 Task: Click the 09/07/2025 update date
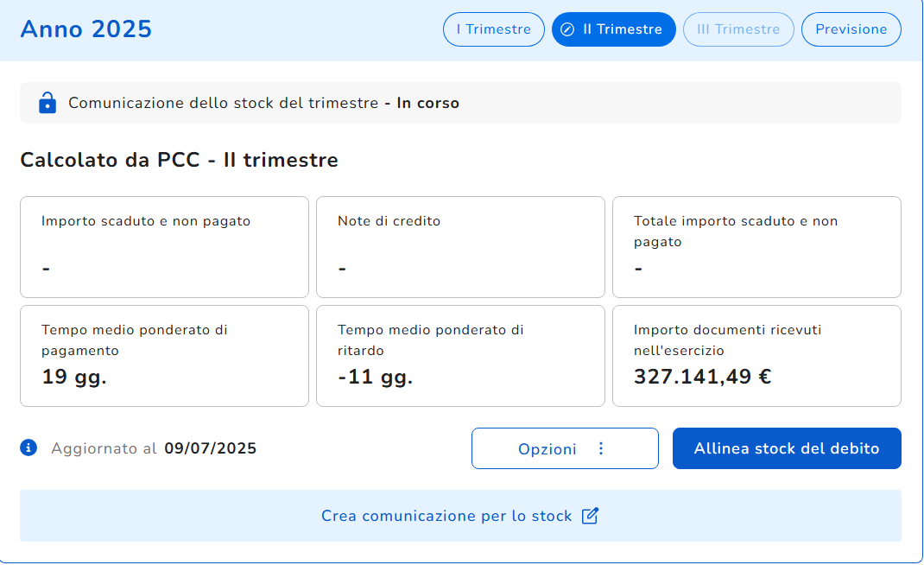(211, 448)
